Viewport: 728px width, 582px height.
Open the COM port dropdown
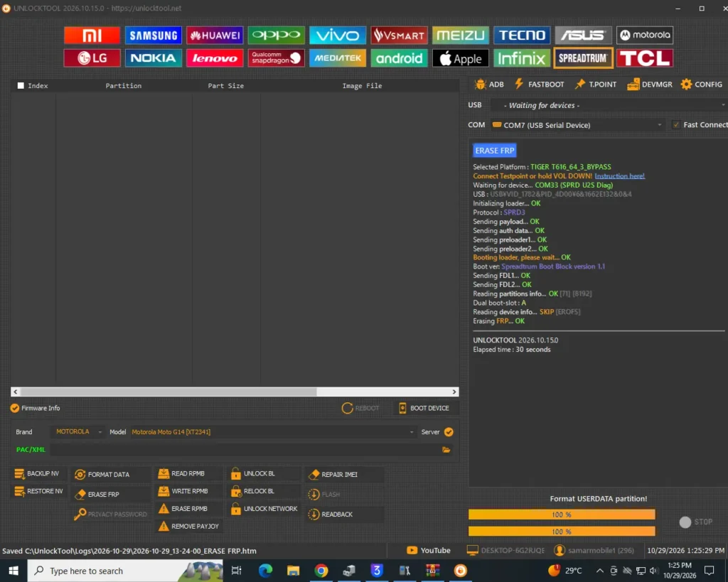point(577,125)
